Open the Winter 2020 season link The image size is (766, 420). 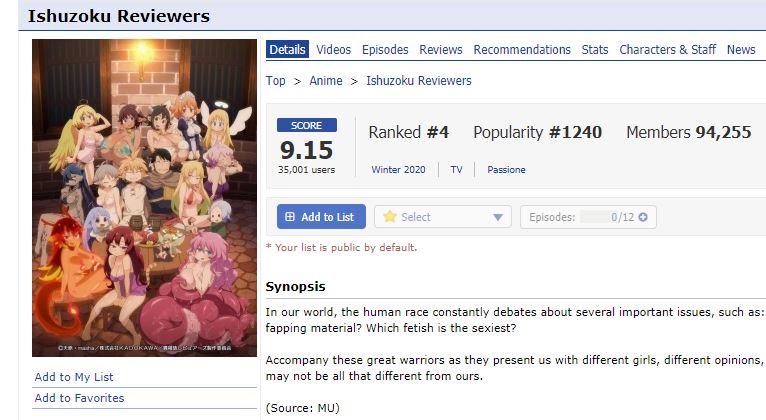coord(398,170)
